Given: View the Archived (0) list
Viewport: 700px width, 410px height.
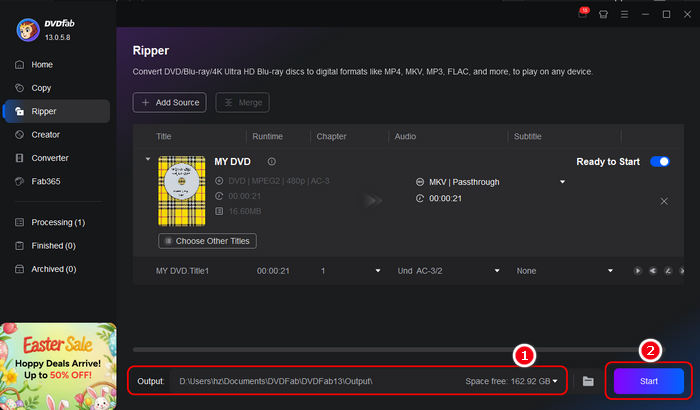Looking at the screenshot, I should [56, 269].
